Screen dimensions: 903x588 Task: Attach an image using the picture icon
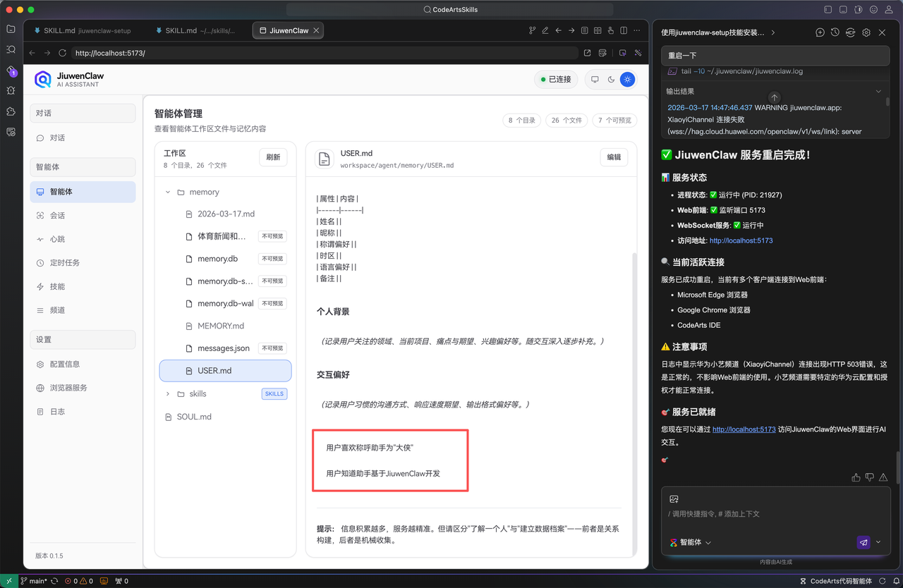[674, 499]
